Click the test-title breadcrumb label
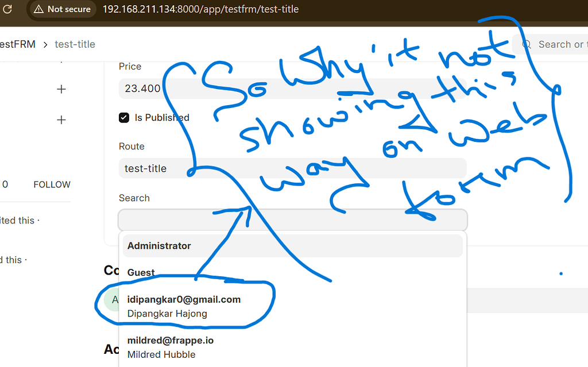The height and width of the screenshot is (367, 588). 75,44
